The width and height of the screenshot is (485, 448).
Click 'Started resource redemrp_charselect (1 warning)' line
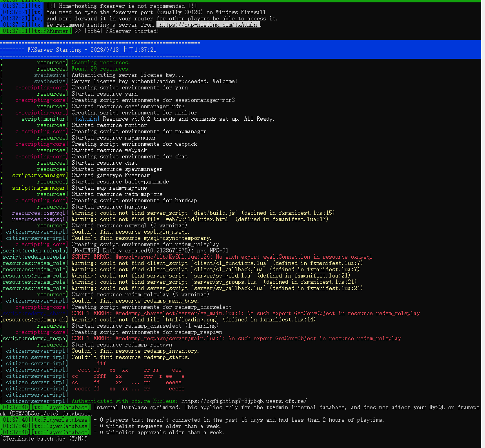(x=145, y=326)
